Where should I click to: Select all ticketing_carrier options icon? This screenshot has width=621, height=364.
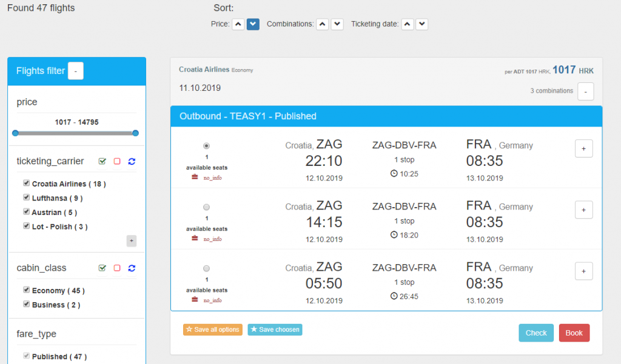(x=102, y=161)
